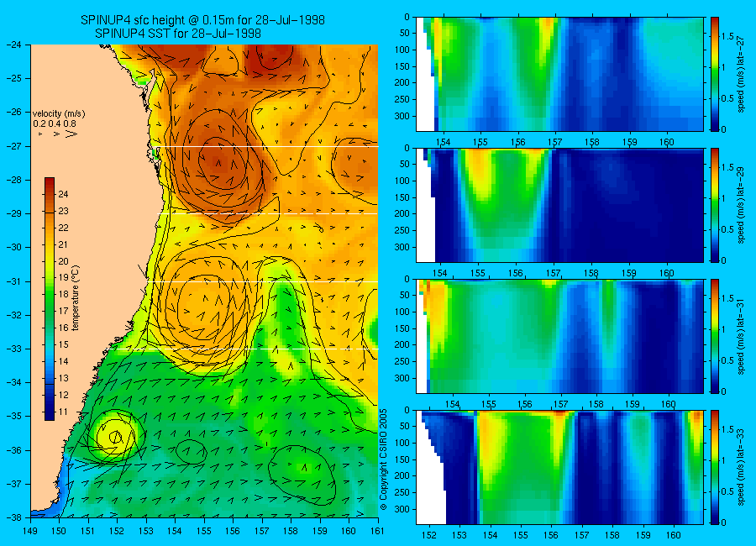This screenshot has height=546, width=756.
Task: Click the "velocity (m/s)" legend label
Action: coord(59,114)
